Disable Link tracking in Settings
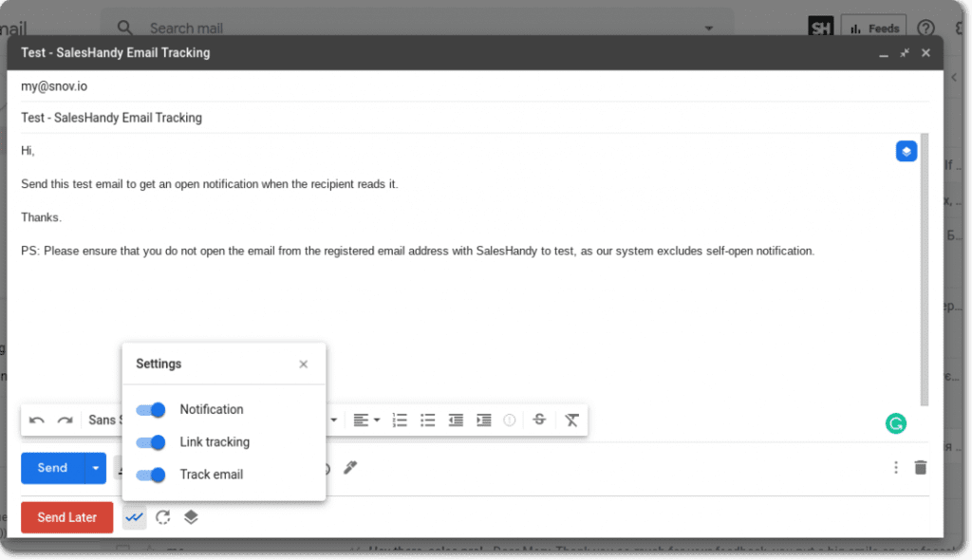This screenshot has width=972, height=560. click(x=150, y=442)
